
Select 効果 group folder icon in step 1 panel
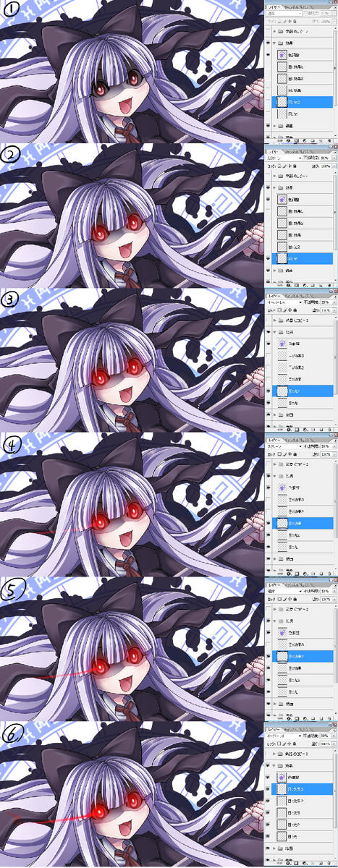click(280, 43)
